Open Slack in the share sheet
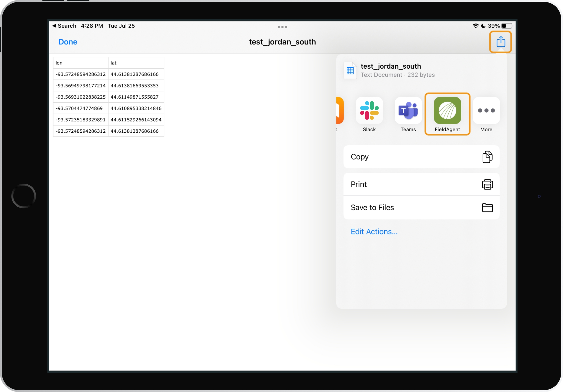 (x=369, y=111)
